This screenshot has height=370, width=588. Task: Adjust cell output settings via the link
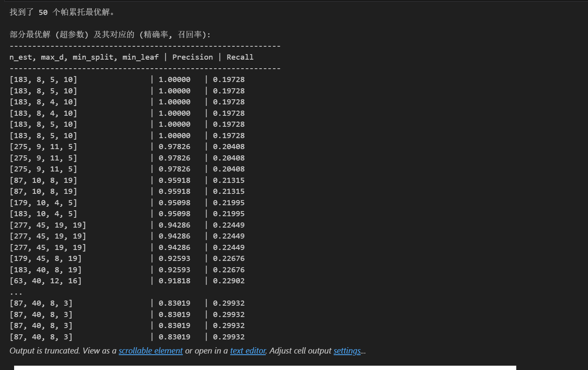point(347,350)
